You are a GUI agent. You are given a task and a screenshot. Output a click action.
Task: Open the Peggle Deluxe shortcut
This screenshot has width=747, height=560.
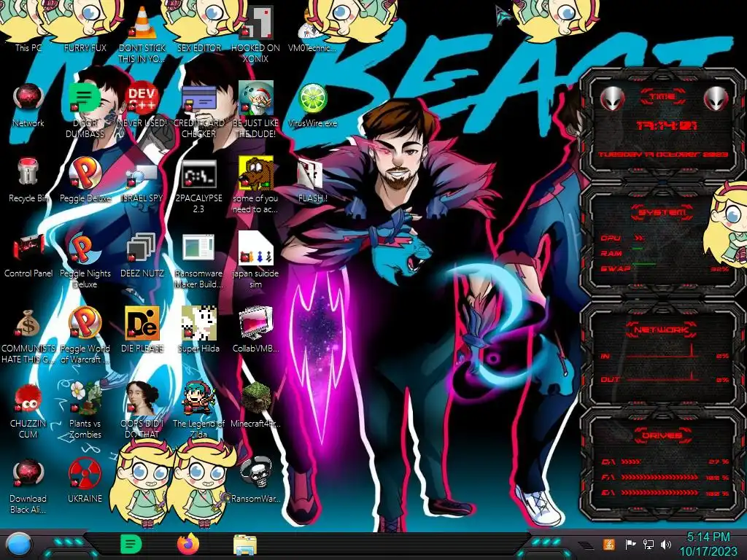(85, 180)
